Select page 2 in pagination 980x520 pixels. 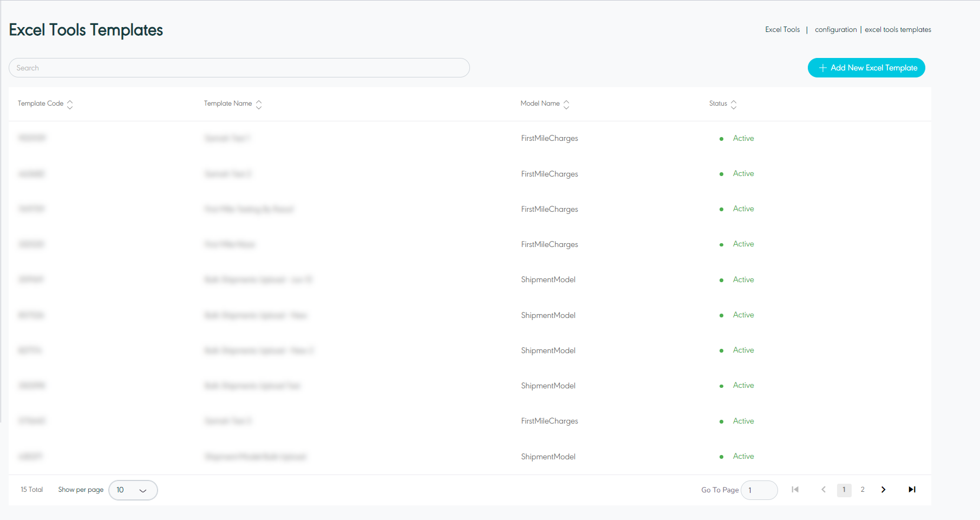863,490
